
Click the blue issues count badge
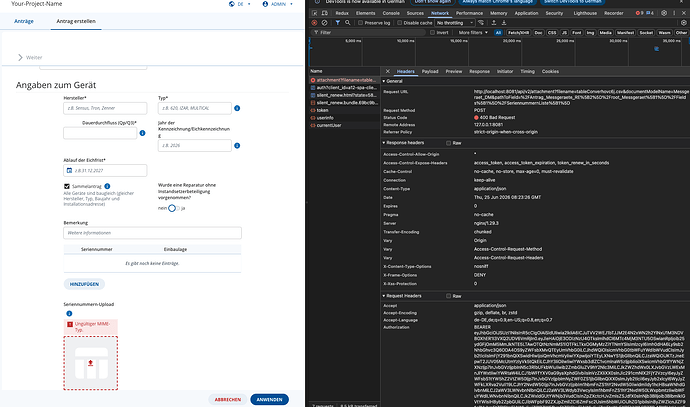pos(650,13)
